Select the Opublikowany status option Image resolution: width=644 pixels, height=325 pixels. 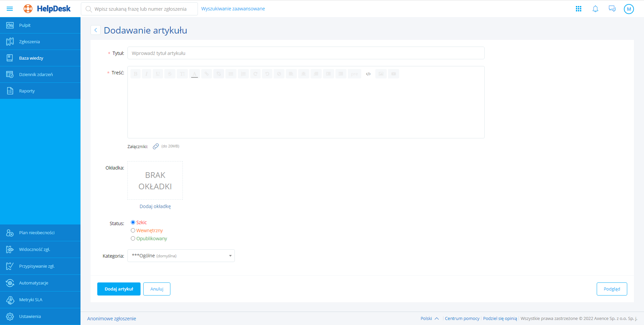click(x=133, y=239)
